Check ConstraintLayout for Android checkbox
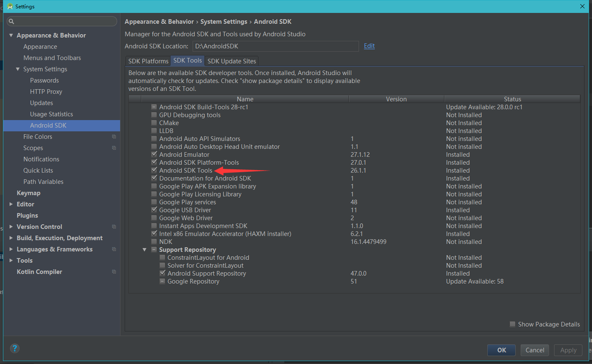The height and width of the screenshot is (364, 592). (163, 258)
